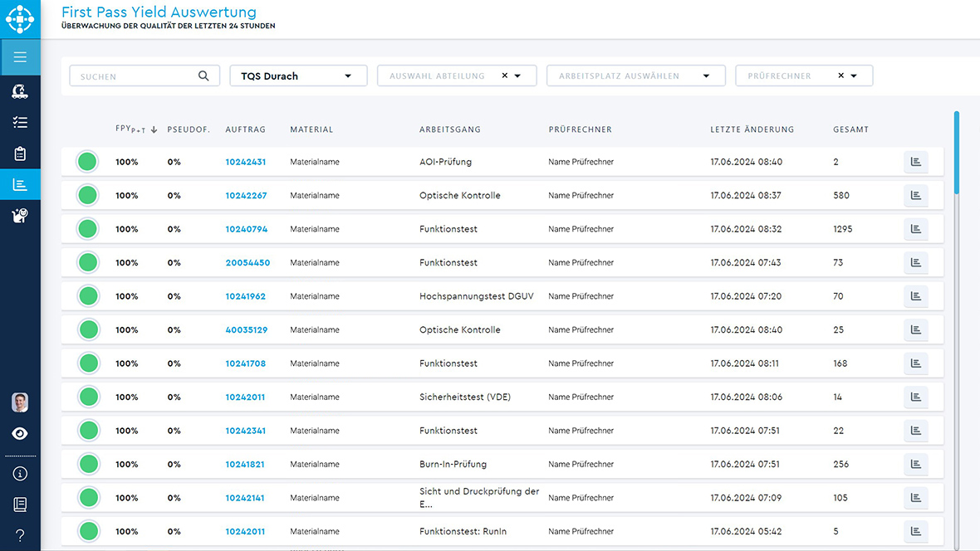Click green status indicator for order 10242267
The height and width of the screenshot is (551, 980).
(87, 196)
